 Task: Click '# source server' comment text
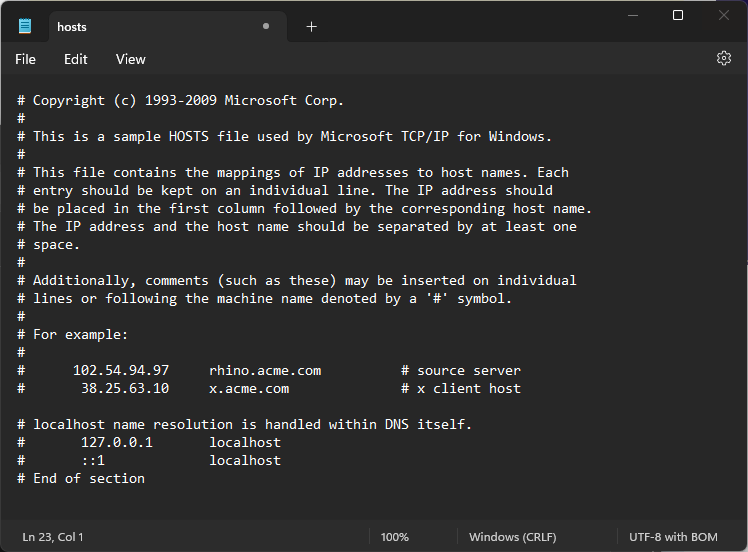coord(461,370)
